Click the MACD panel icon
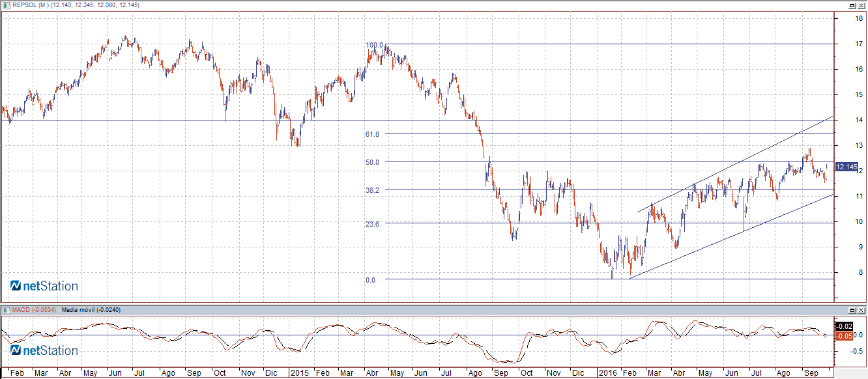This screenshot has width=868, height=379. 7,310
